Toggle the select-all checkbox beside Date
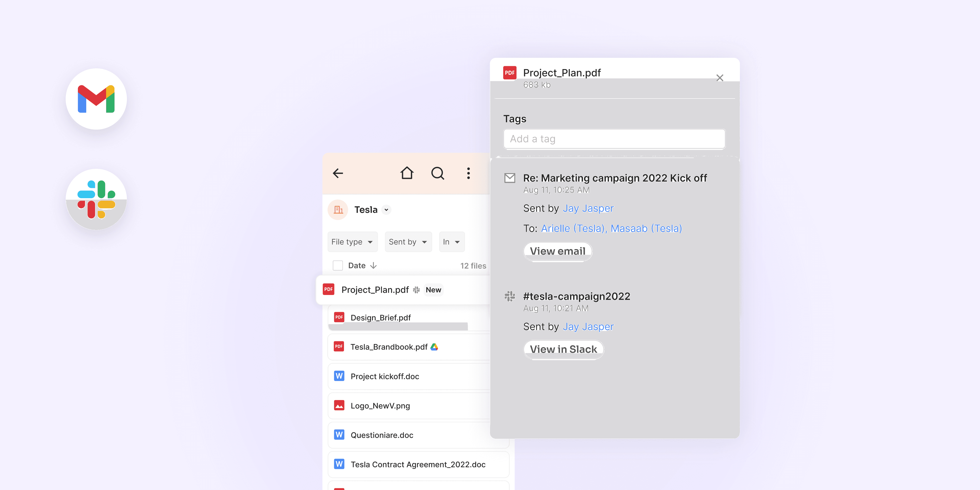This screenshot has height=490, width=980. click(337, 266)
